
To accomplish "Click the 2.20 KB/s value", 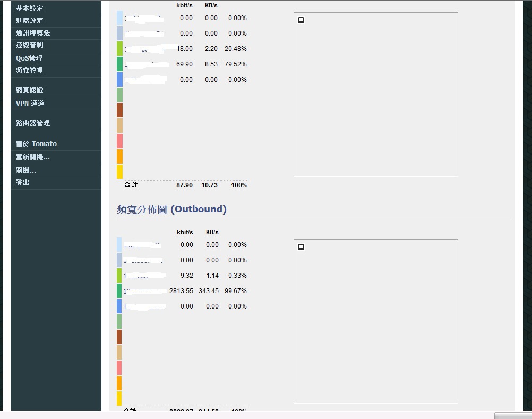I will [211, 49].
